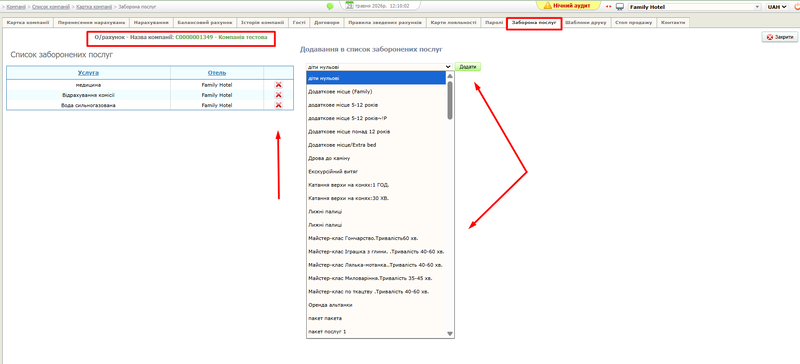Open the green chat bubble icon
Screen dimensions: 800x364
pos(330,7)
